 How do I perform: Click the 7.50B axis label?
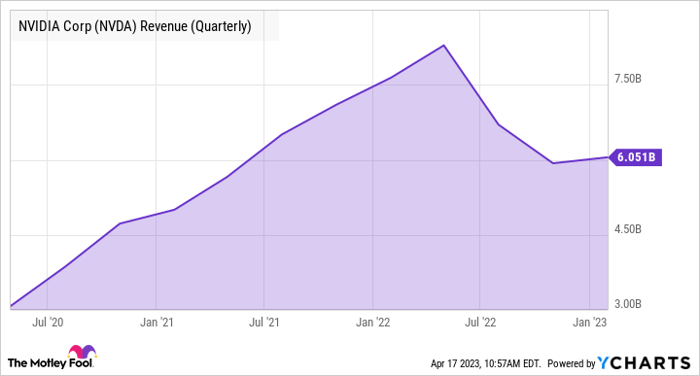coord(628,79)
